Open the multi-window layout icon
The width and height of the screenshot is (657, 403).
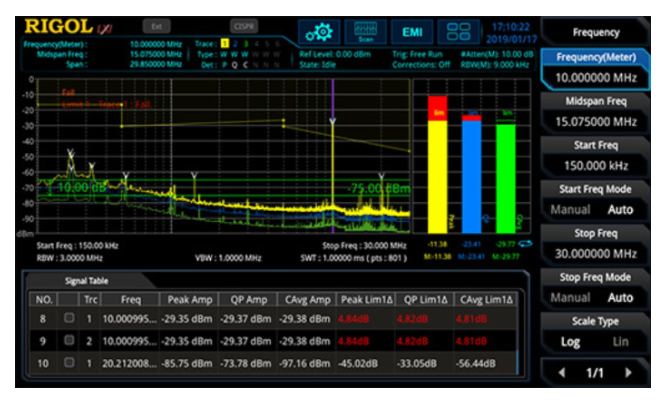(x=458, y=32)
